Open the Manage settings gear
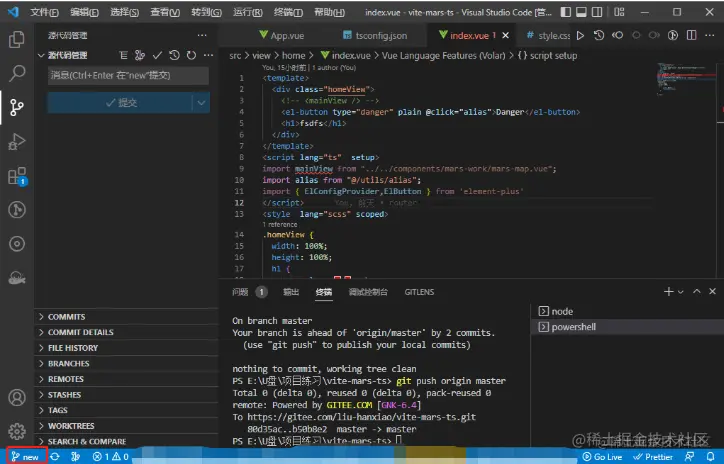Viewport: 724px width, 464px height. coord(17,431)
